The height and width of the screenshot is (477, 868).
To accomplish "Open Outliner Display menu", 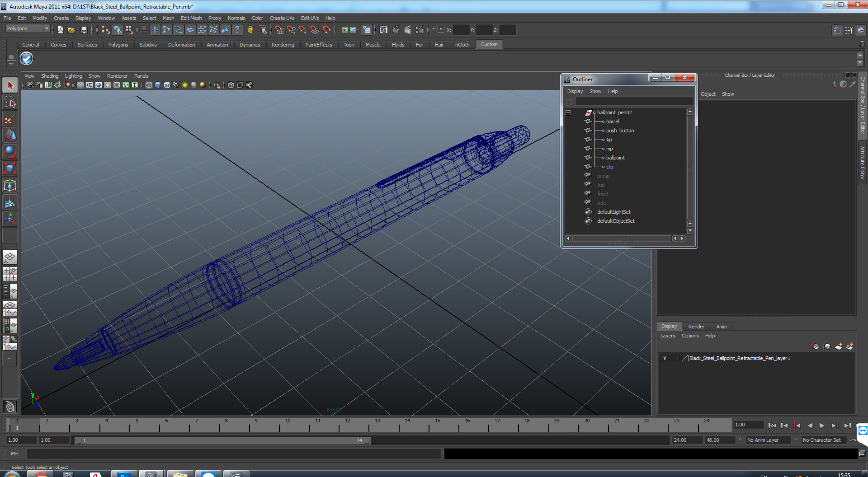I will pos(575,91).
